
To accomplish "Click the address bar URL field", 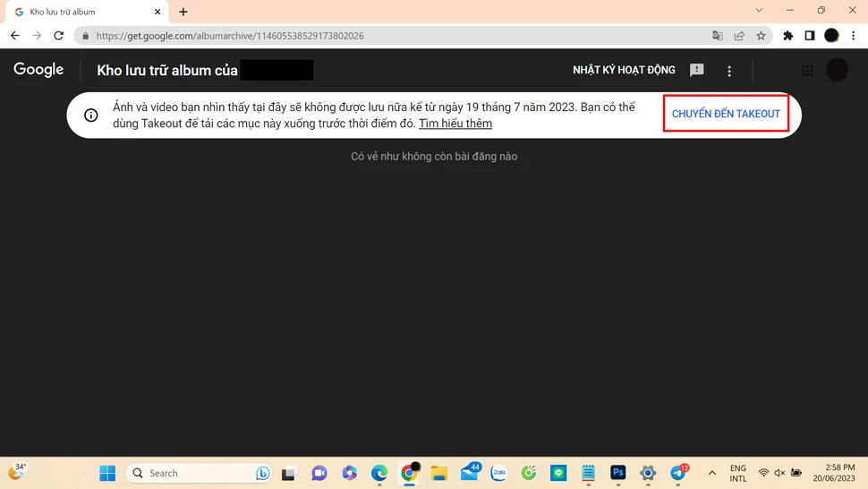I will click(358, 36).
